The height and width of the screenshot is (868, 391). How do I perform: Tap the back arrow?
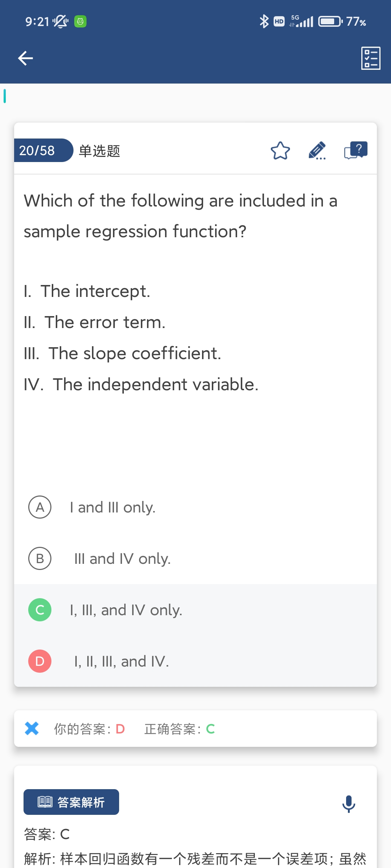point(25,58)
